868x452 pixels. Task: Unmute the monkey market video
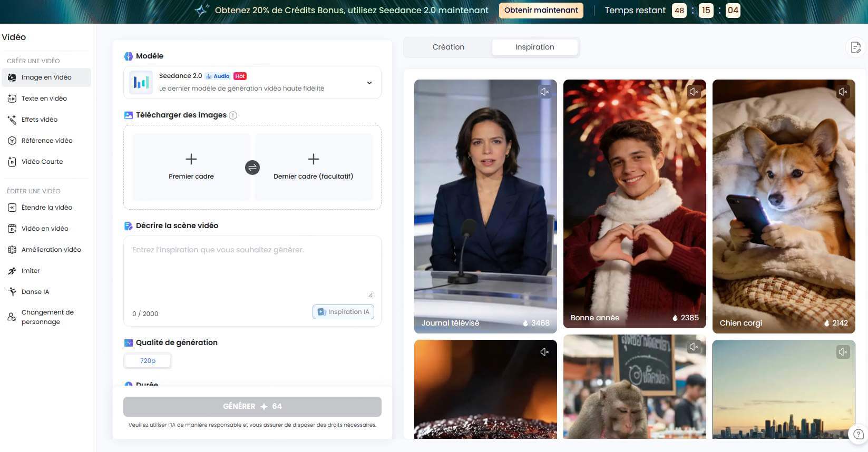click(694, 347)
